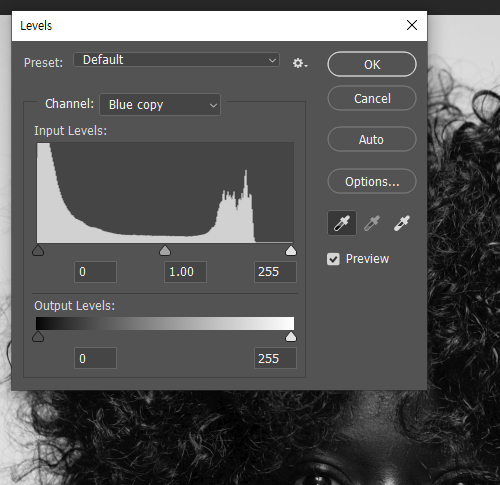Viewport: 500px width, 485px height.
Task: Open the Preset dropdown
Action: [x=176, y=60]
